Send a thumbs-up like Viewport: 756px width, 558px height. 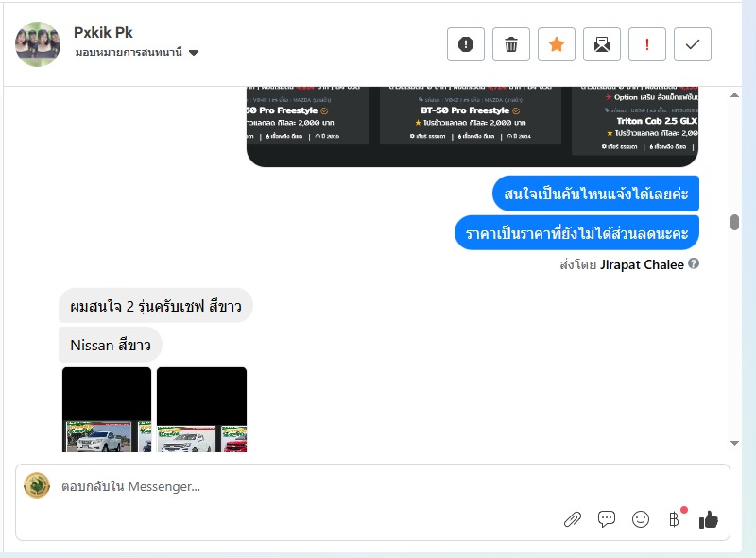click(708, 519)
